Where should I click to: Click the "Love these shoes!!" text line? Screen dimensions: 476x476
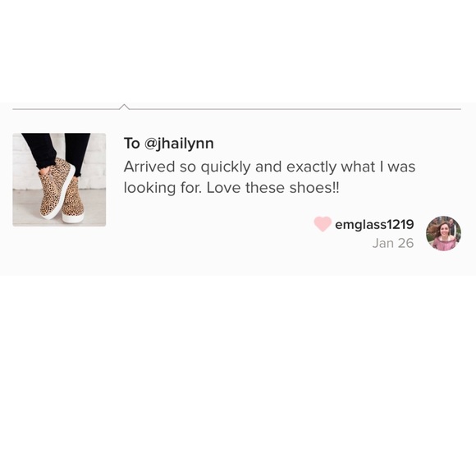tap(273, 188)
